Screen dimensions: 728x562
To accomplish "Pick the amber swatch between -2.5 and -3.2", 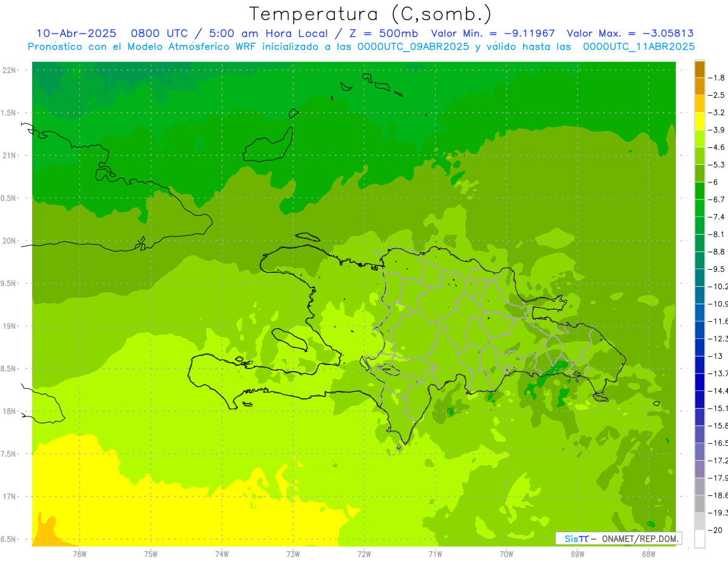I will (699, 104).
